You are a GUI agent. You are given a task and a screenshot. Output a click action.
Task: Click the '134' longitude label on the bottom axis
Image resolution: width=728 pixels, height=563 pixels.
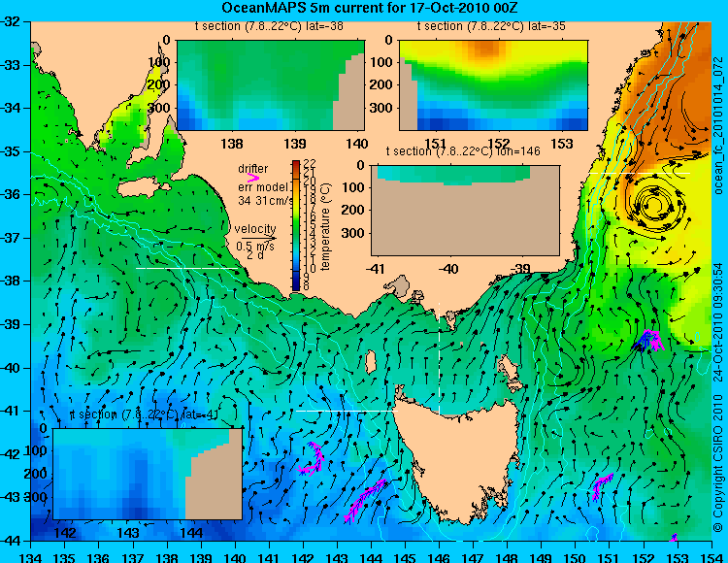click(x=31, y=556)
